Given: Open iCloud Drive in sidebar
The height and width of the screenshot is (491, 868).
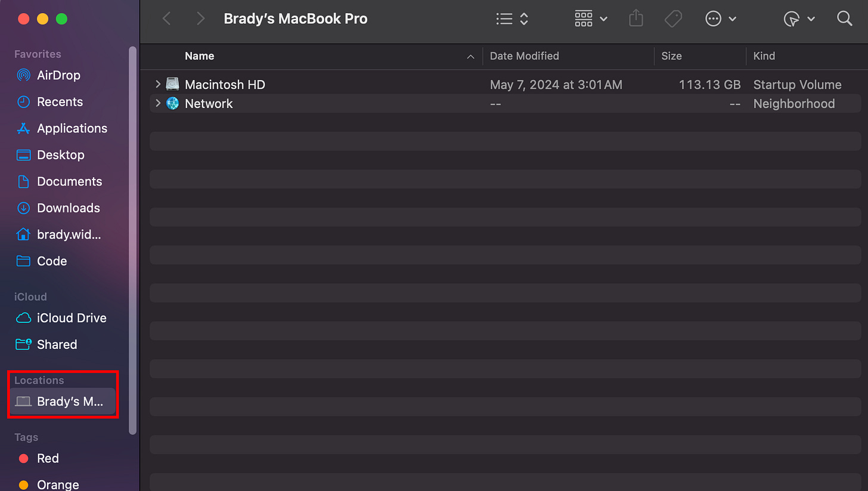Looking at the screenshot, I should (x=72, y=318).
